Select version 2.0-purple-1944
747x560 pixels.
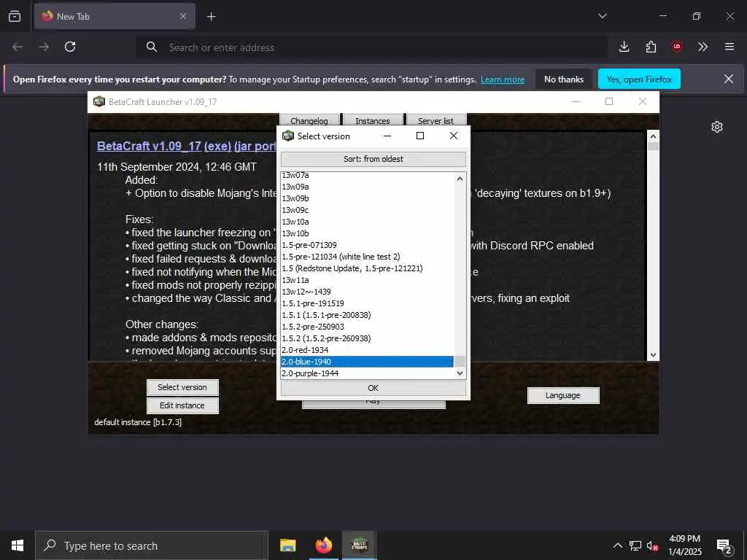pyautogui.click(x=368, y=373)
